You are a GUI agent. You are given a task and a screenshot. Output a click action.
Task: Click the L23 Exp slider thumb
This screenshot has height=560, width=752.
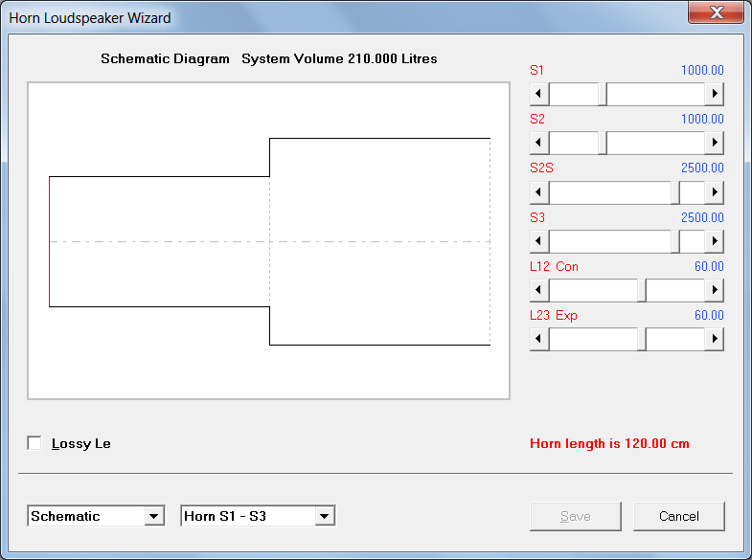[x=642, y=339]
